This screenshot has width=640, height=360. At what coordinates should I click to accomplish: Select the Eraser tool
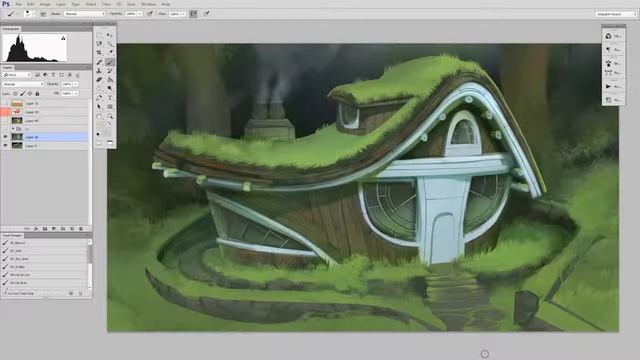[x=99, y=80]
